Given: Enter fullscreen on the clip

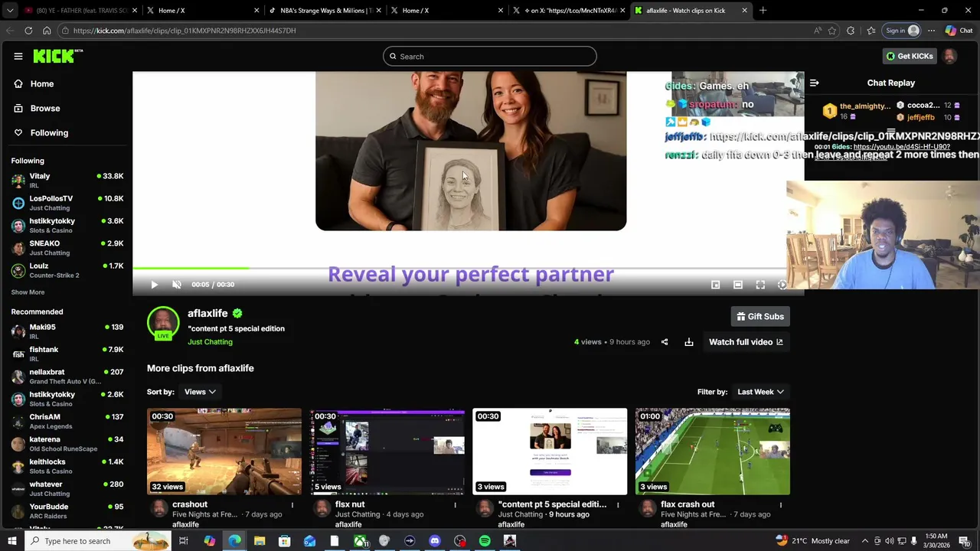Looking at the screenshot, I should pyautogui.click(x=760, y=285).
